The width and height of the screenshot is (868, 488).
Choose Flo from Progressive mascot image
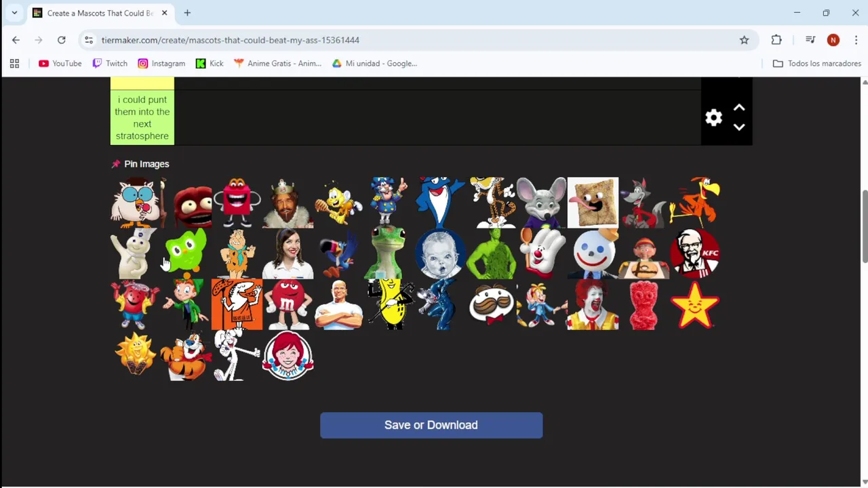click(288, 253)
